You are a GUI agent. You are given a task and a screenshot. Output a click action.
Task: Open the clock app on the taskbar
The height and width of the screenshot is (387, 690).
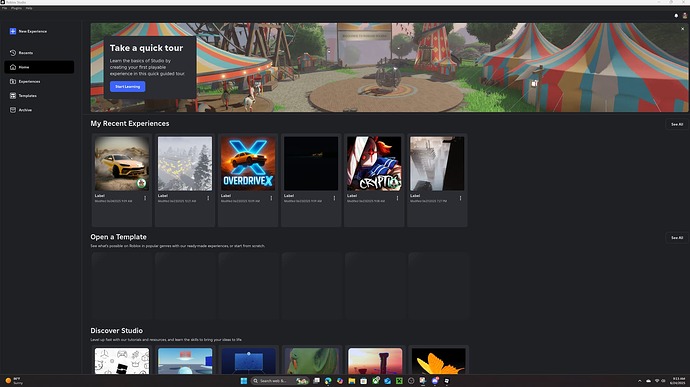(411, 381)
